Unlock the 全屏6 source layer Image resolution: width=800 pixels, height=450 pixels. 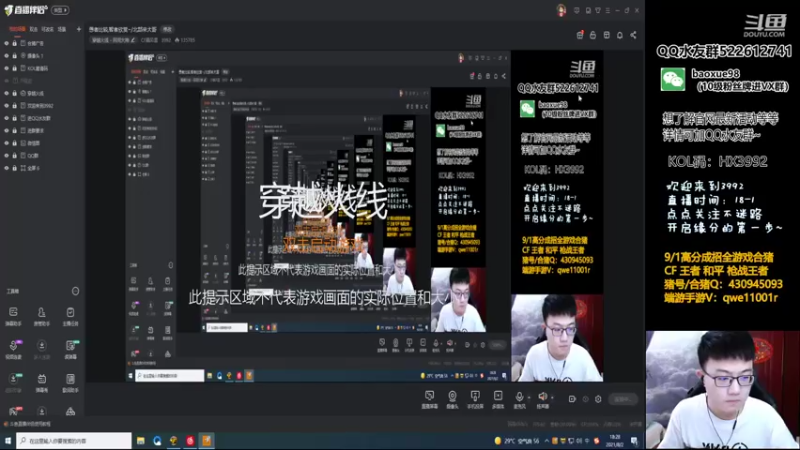(x=15, y=168)
